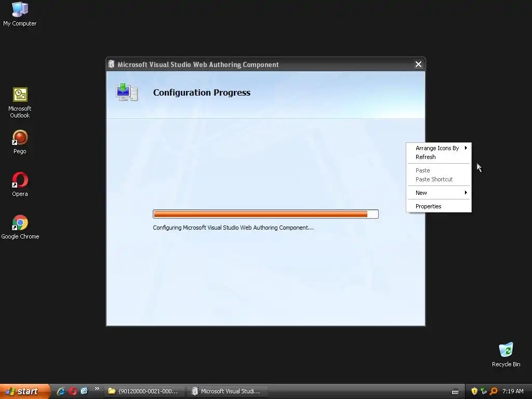Screen dimensions: 532x399
Task: Click the green arrow installer tray icon
Action: (x=484, y=391)
